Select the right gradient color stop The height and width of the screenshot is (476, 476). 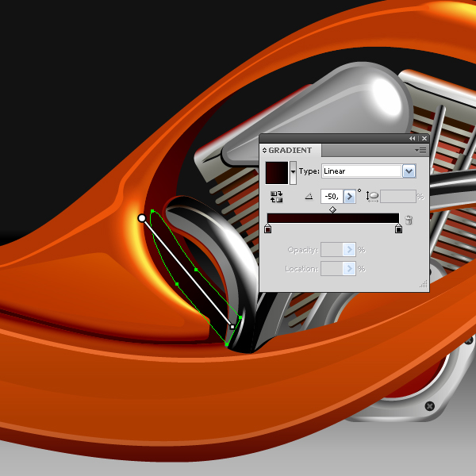[x=398, y=228]
